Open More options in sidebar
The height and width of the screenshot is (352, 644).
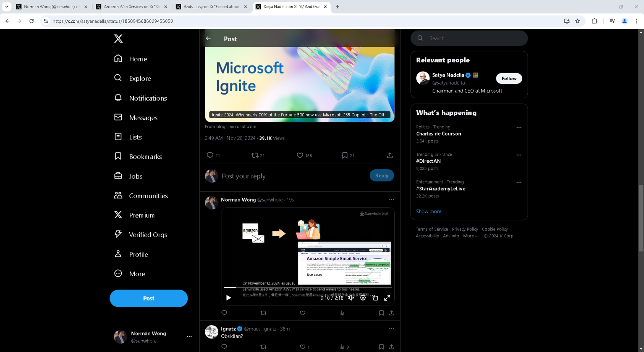(x=130, y=274)
